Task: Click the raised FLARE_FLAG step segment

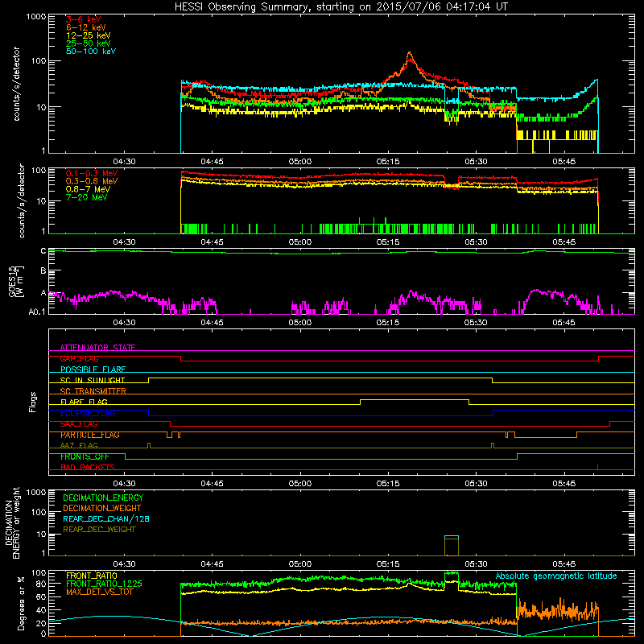Action: point(415,399)
